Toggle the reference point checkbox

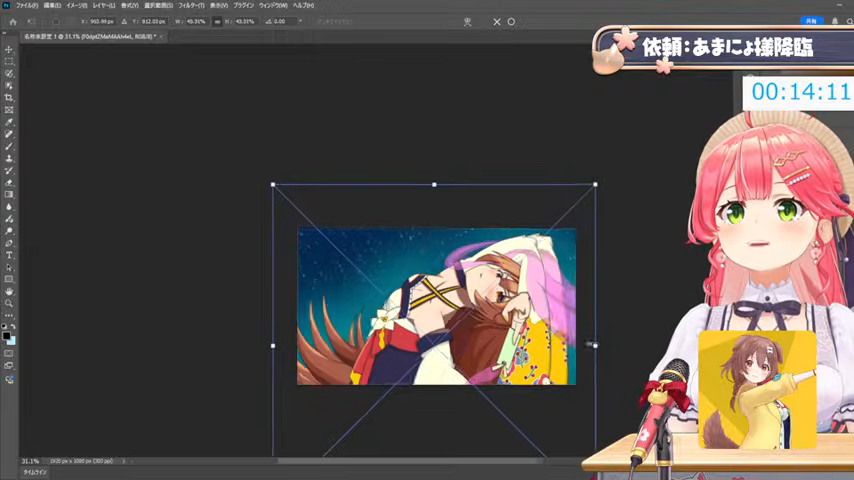[56, 22]
